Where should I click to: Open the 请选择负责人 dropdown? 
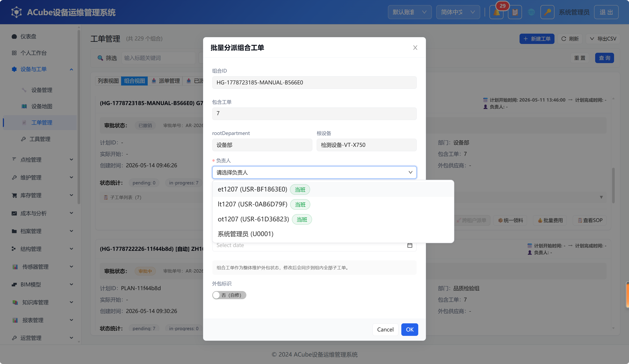(x=314, y=172)
